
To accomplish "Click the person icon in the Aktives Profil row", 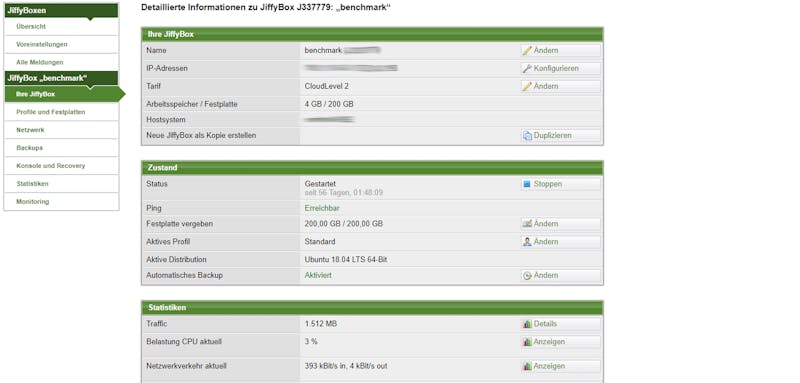I will (527, 242).
